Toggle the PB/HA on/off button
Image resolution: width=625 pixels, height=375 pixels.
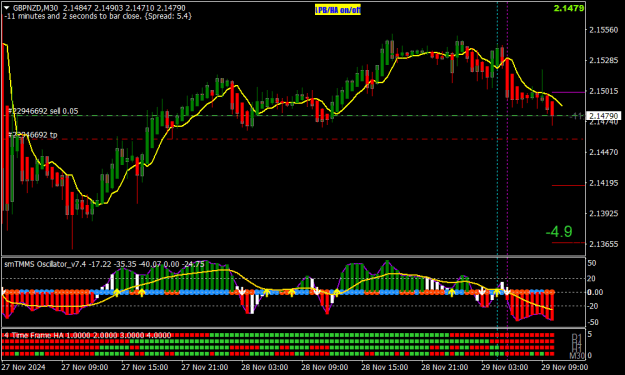pos(338,10)
